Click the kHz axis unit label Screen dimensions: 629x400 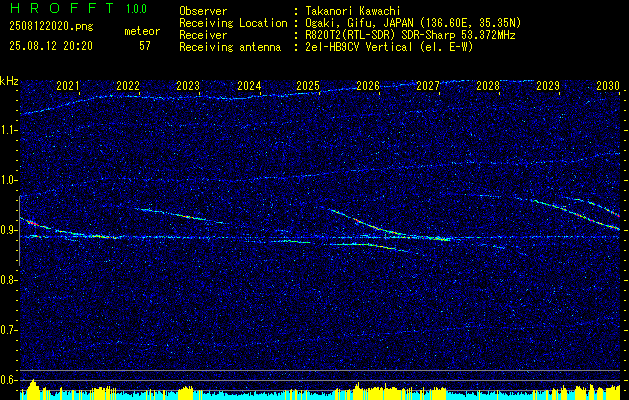tap(9, 81)
